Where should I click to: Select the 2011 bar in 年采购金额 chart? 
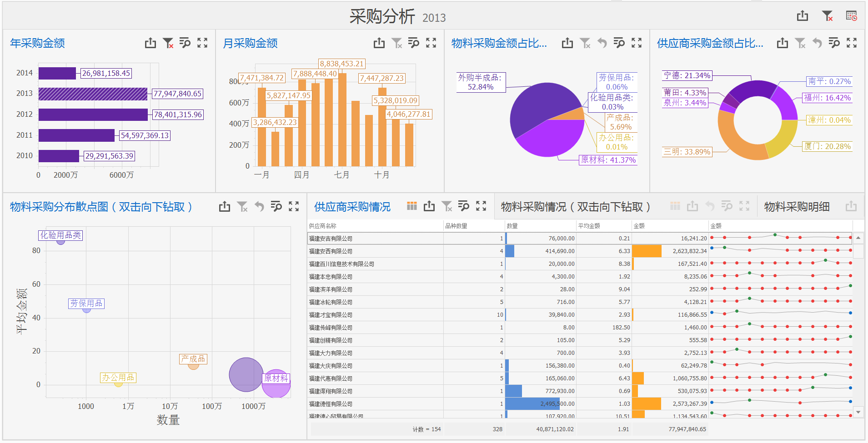tap(76, 135)
